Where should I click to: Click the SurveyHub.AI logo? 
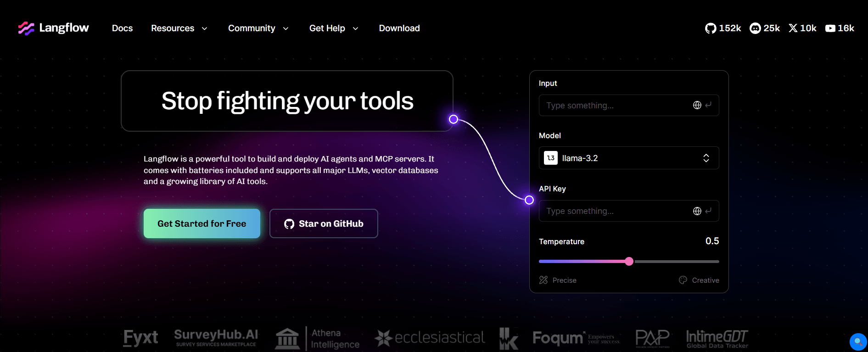click(x=216, y=338)
